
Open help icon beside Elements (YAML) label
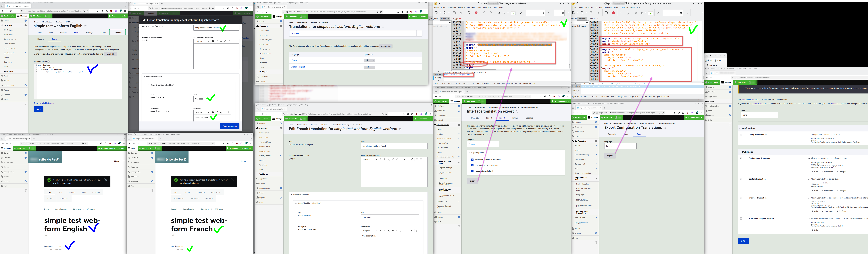[48, 62]
